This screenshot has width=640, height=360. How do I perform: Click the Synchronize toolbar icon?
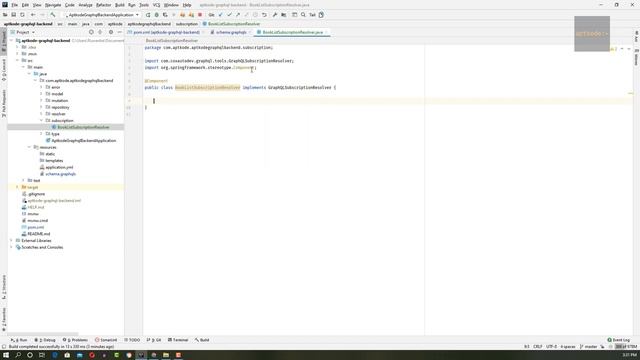pyautogui.click(x=22, y=15)
